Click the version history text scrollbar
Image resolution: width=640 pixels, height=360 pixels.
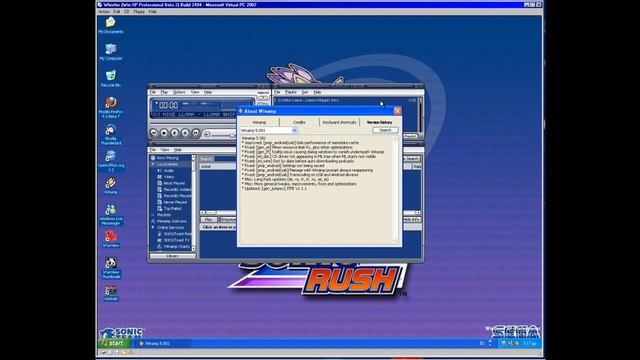pos(396,190)
